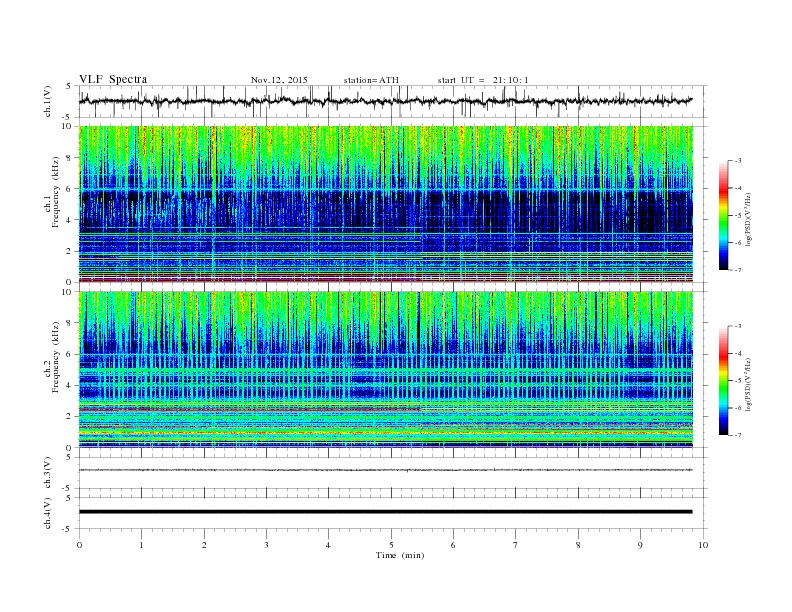Click the "10" minute tick label on the time axis
Screen dimensions: 792x612
pos(703,545)
